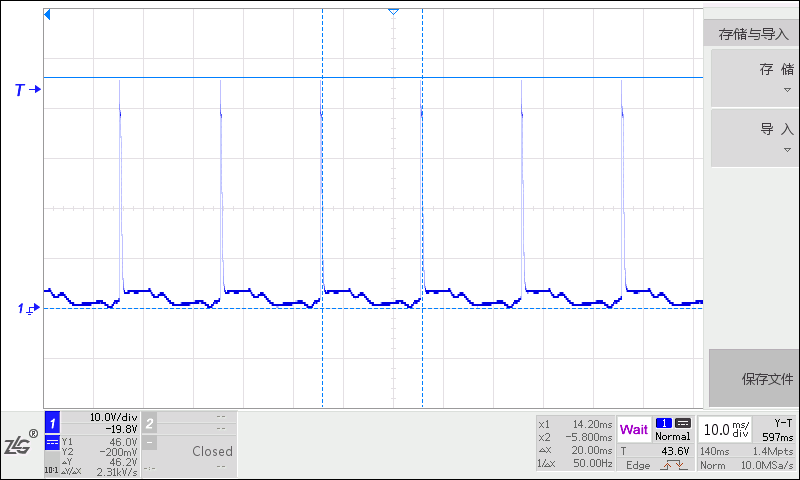800x480 pixels.
Task: Click the 2.31kV/s slope value
Action: pos(117,472)
